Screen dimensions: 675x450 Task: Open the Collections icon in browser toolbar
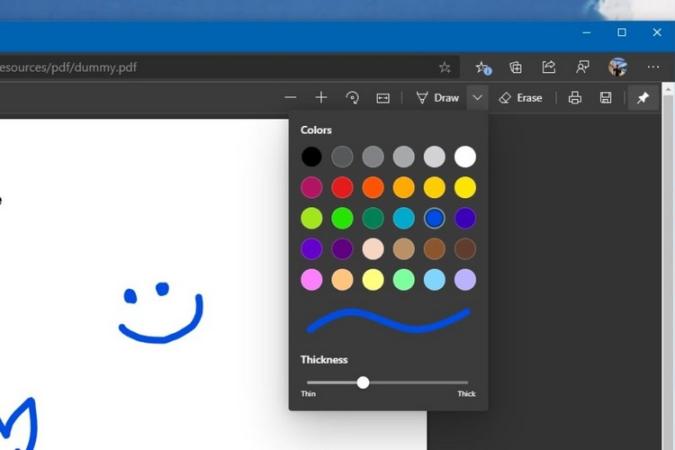click(x=516, y=67)
